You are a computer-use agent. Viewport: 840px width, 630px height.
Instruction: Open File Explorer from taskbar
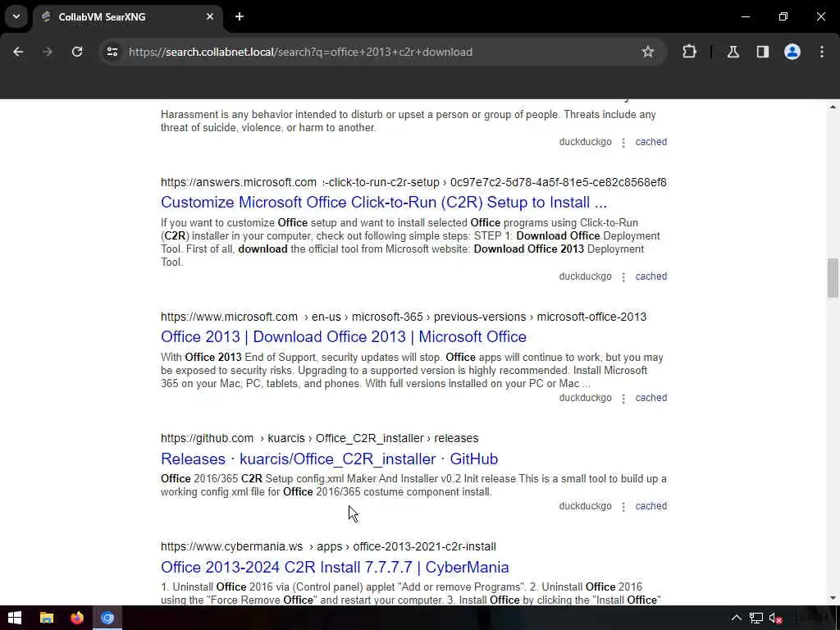click(47, 619)
